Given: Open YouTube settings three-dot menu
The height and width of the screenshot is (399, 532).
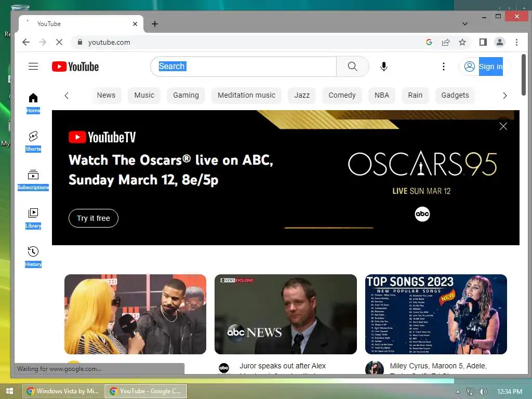Looking at the screenshot, I should click(x=444, y=66).
